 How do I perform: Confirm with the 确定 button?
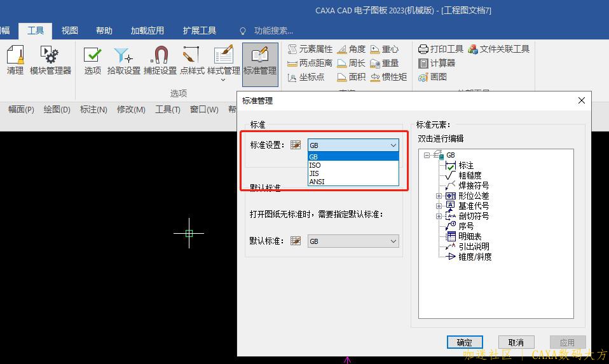(x=465, y=342)
